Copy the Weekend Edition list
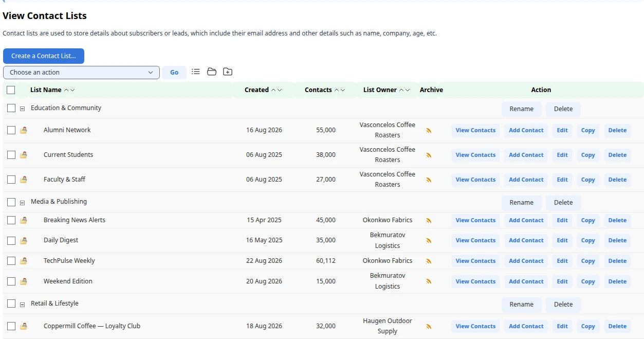 pos(588,282)
